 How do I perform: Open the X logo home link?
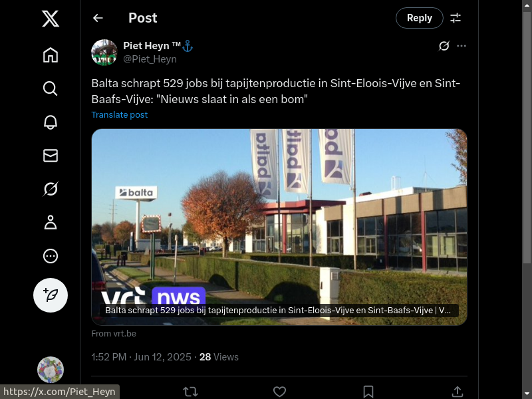(51, 19)
